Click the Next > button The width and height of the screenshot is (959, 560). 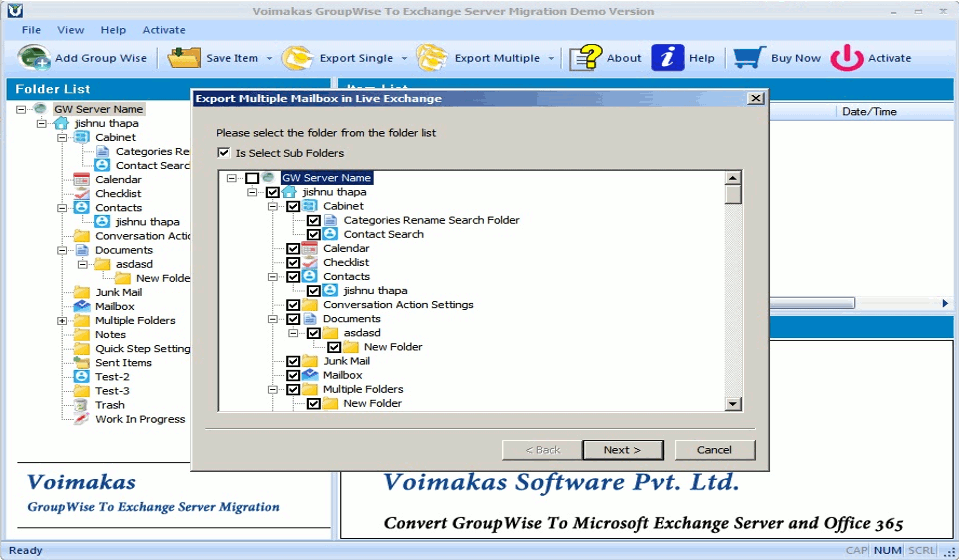[623, 450]
